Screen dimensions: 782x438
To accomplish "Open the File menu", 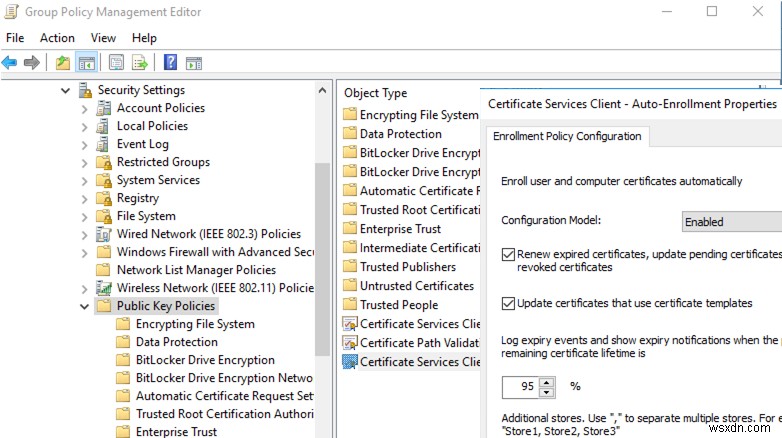I will click(x=15, y=38).
